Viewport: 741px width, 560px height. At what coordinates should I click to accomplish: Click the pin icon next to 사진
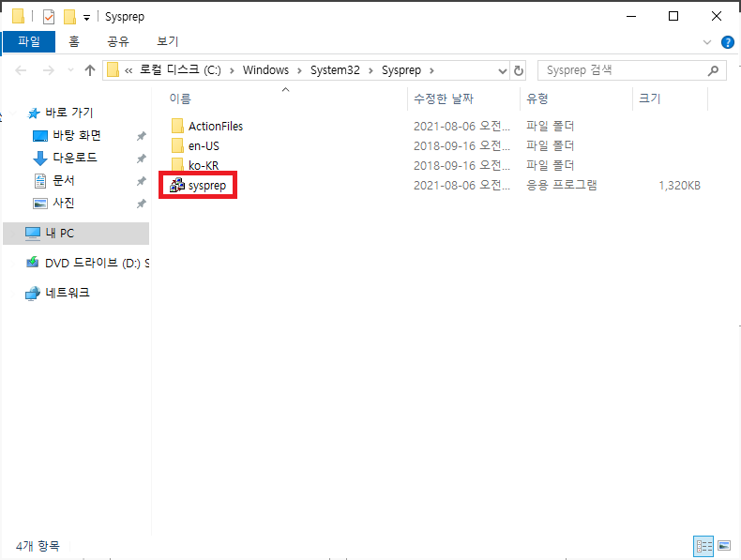(141, 204)
